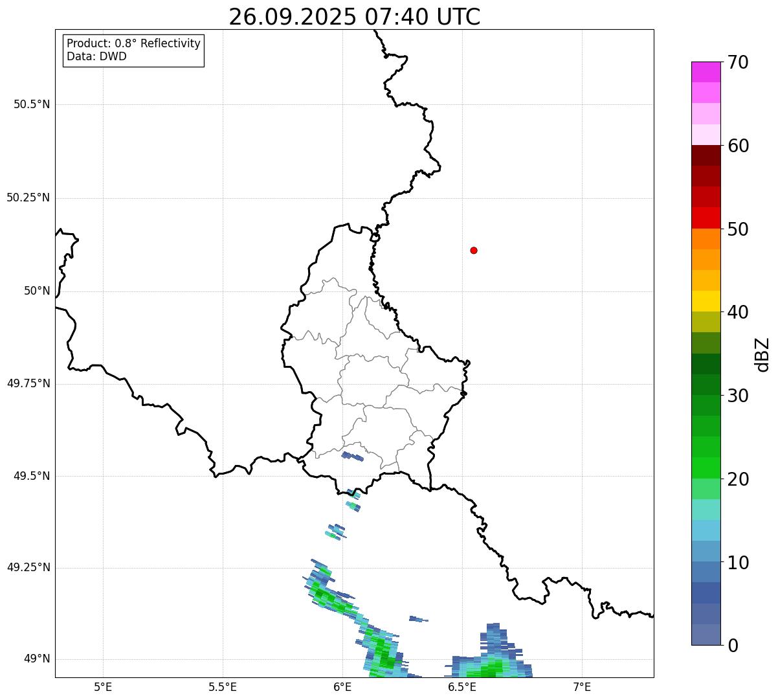Click the 5°E longitude label
778x700 pixels.
[103, 687]
